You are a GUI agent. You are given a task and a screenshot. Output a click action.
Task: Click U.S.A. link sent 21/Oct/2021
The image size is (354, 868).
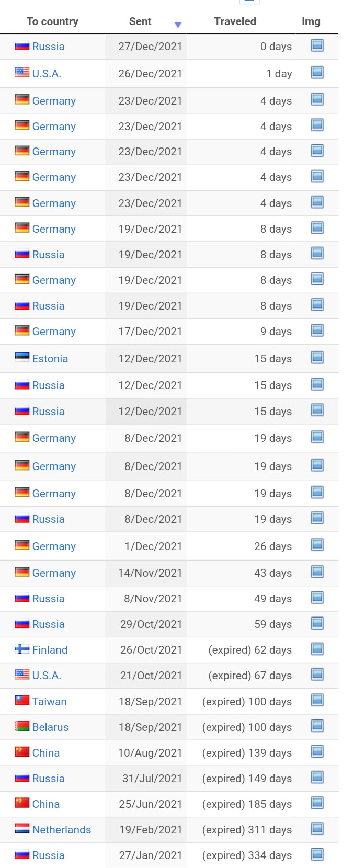(47, 676)
